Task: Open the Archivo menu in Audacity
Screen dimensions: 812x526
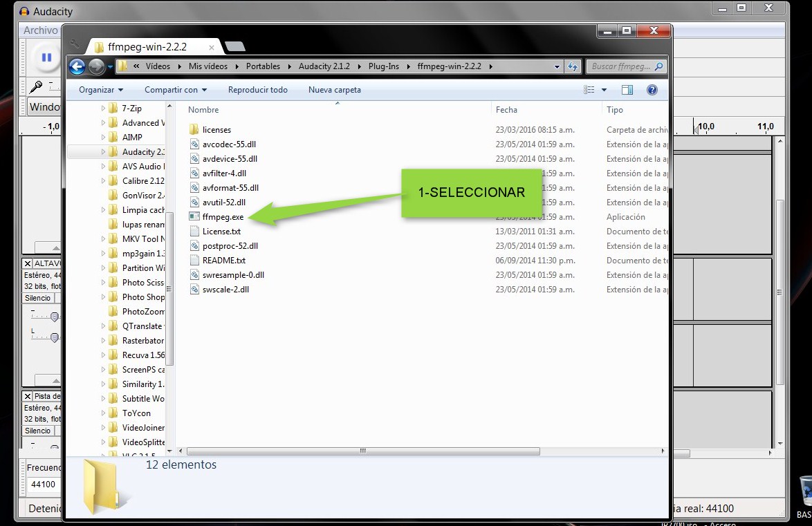Action: click(39, 30)
